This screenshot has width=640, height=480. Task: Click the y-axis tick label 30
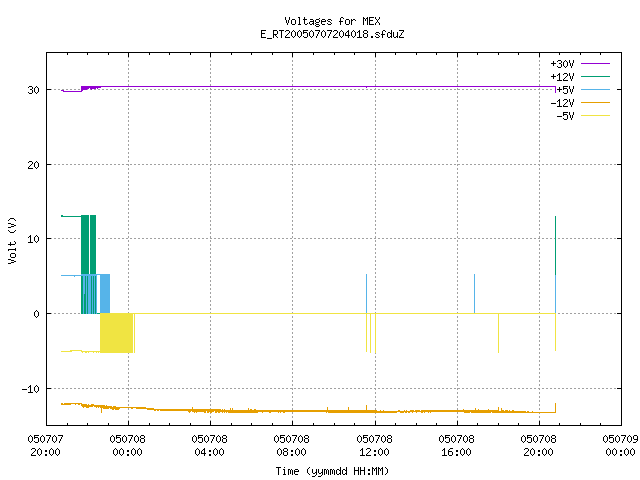pyautogui.click(x=33, y=90)
